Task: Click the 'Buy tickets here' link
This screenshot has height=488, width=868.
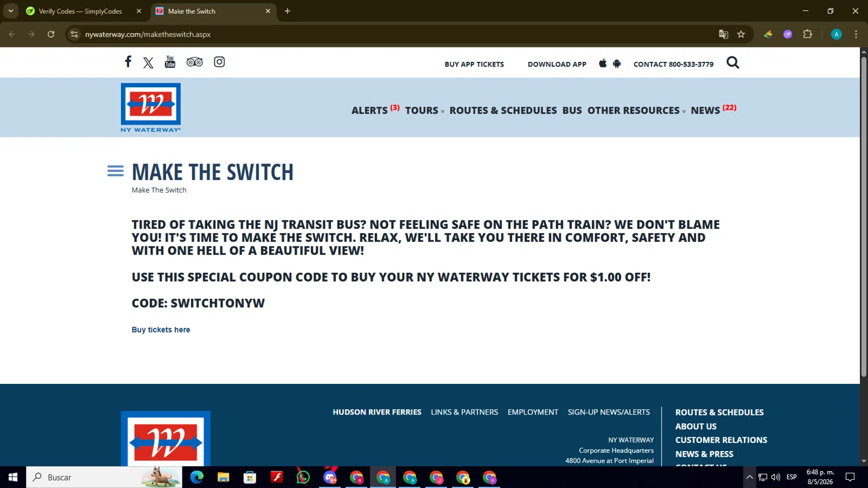Action: point(161,330)
